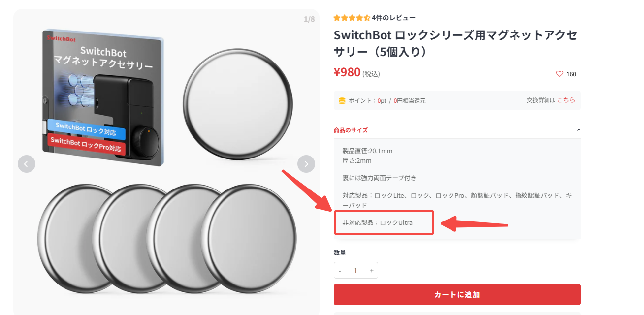
Task: Click the star rating icons
Action: 352,18
